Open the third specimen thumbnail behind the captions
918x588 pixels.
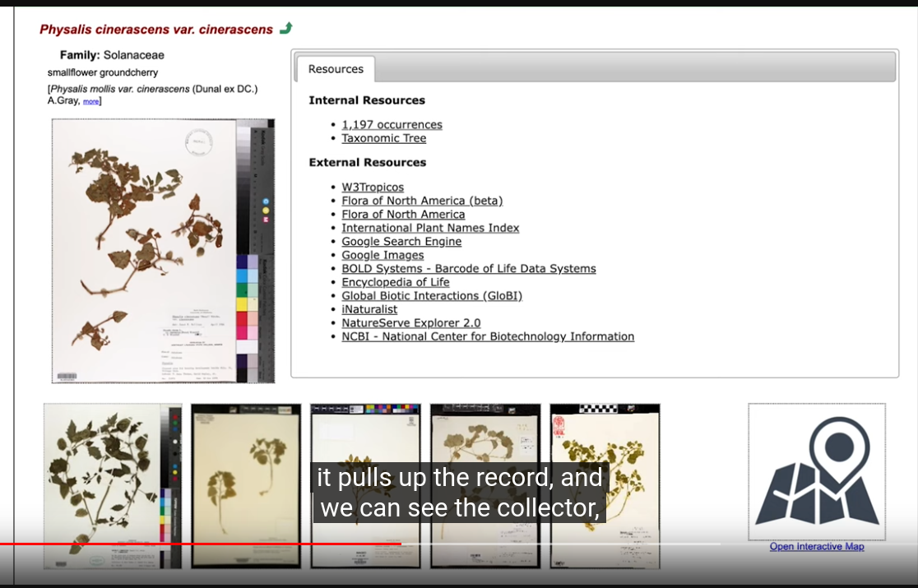365,485
